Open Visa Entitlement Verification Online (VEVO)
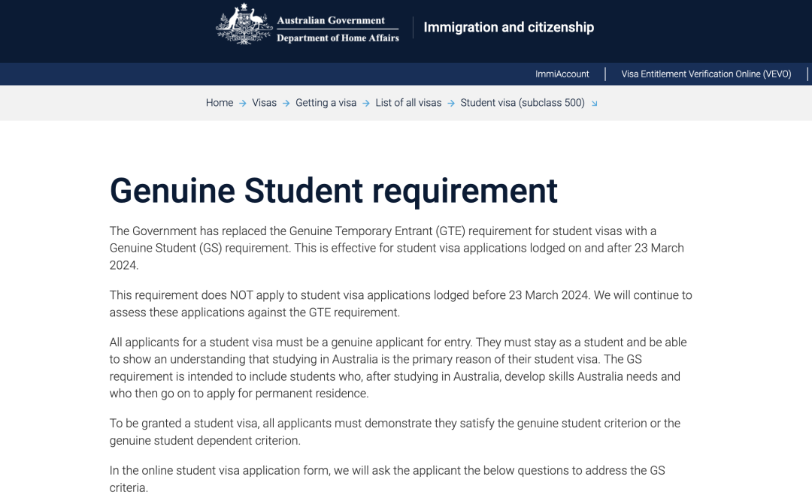The image size is (812, 504). coord(705,74)
